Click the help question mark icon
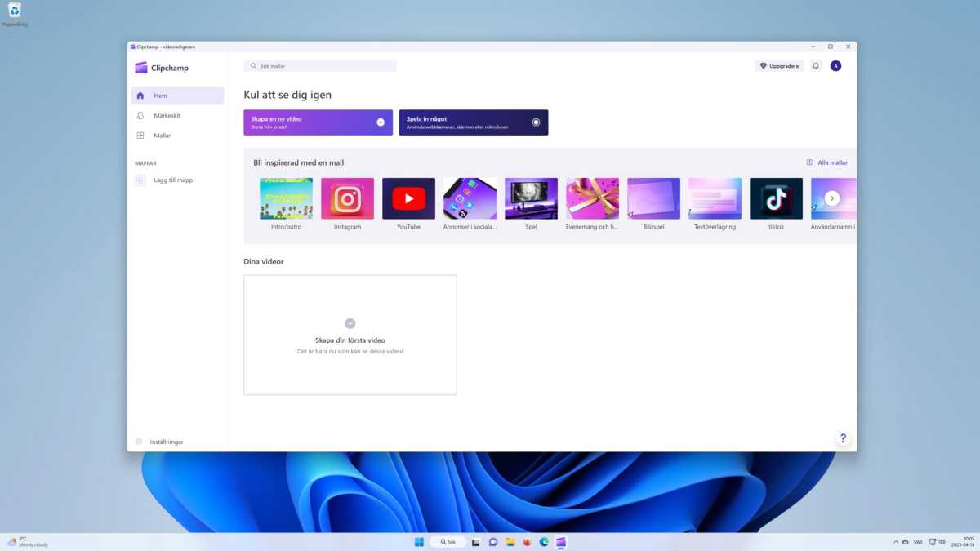 [x=842, y=438]
